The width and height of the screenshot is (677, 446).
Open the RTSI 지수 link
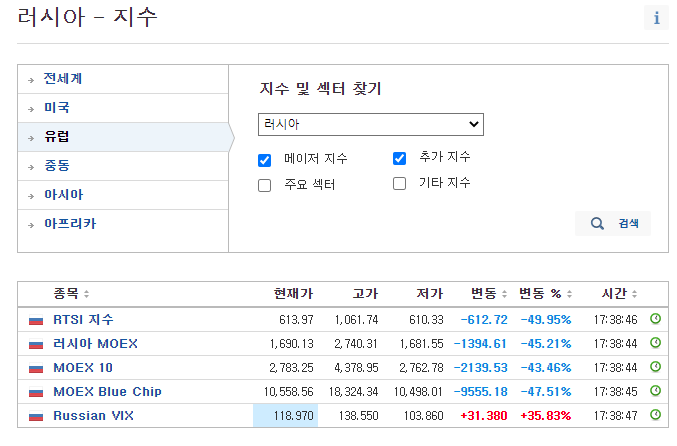click(83, 319)
